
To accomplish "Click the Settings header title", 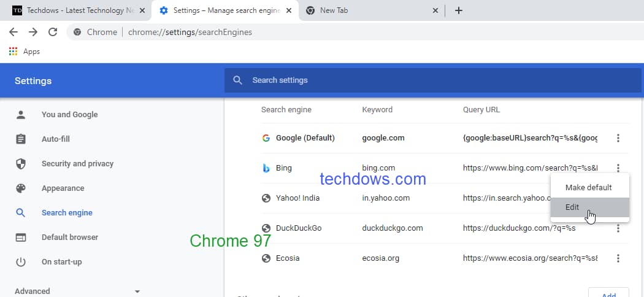I will [x=33, y=81].
